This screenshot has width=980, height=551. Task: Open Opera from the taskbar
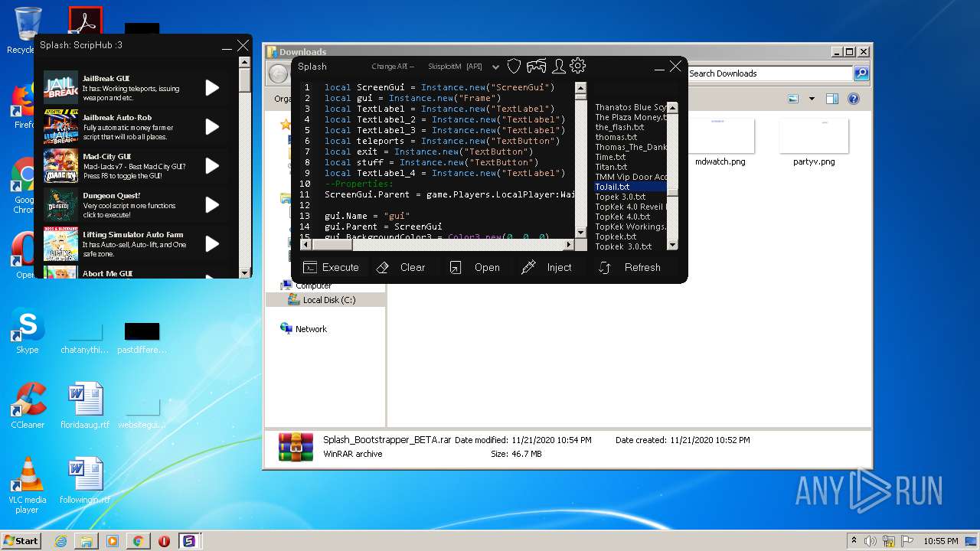pyautogui.click(x=164, y=541)
